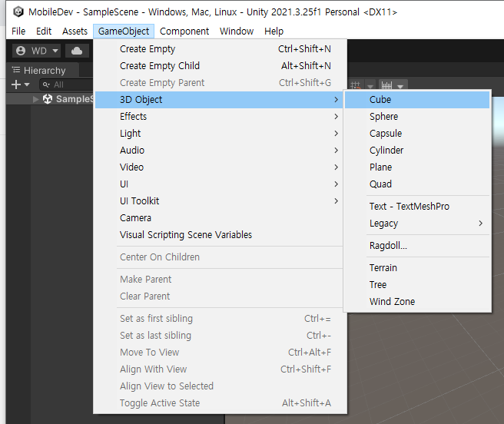Open the create dropdown arrow beside plus
Viewport: 504px width, 424px height.
27,84
